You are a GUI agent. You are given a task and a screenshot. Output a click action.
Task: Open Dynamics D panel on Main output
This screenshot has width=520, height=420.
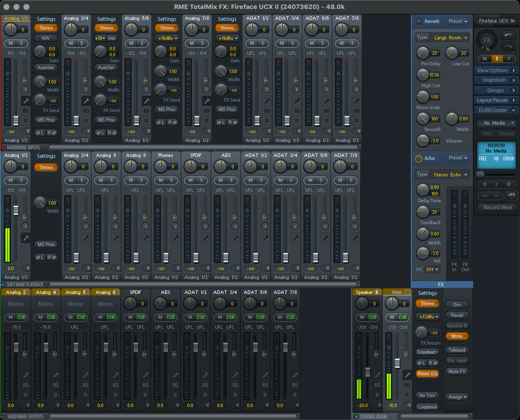point(407,395)
